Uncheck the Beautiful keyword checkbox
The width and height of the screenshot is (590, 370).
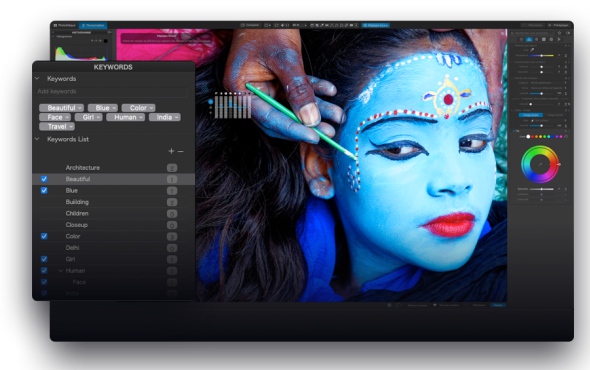[44, 179]
